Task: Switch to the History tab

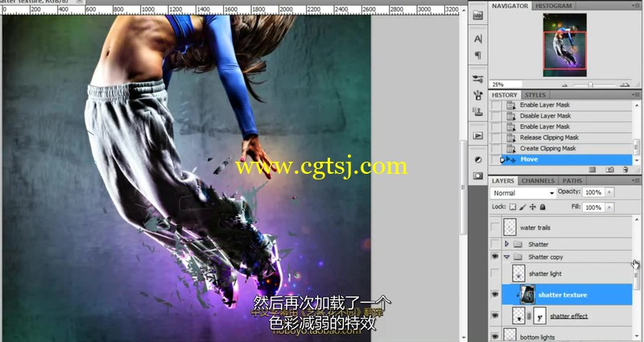Action: pyautogui.click(x=505, y=95)
